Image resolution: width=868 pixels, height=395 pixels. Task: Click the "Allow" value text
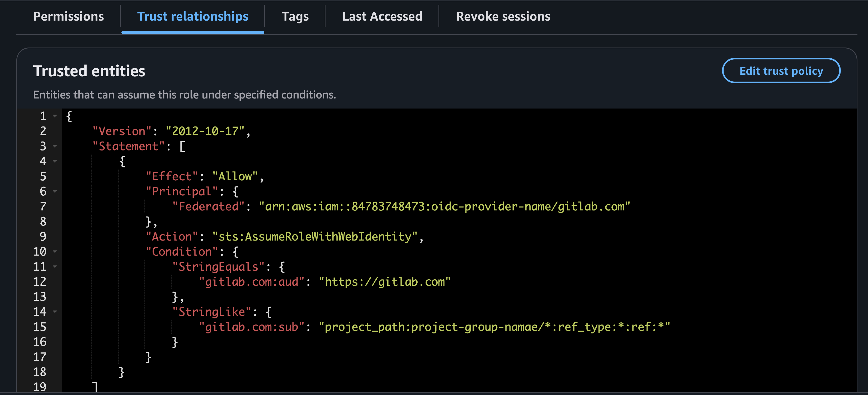235,176
